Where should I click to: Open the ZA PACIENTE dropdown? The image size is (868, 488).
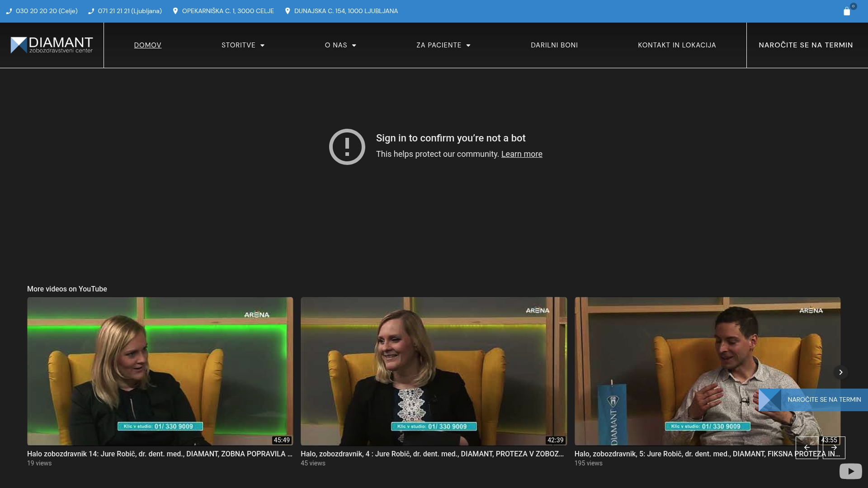[443, 45]
